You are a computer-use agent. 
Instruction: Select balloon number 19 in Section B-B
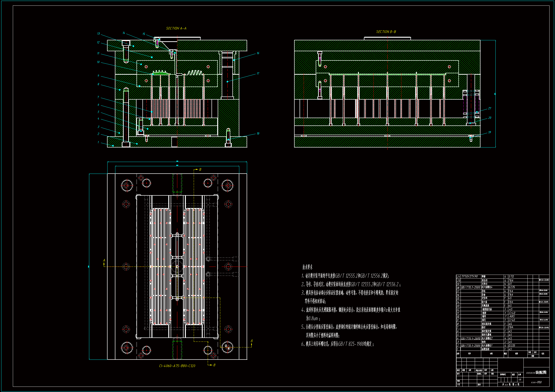[489, 132]
